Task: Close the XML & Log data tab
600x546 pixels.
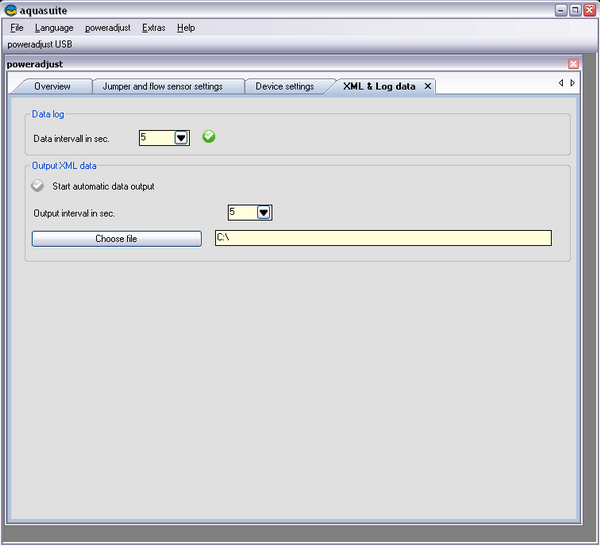Action: point(428,86)
